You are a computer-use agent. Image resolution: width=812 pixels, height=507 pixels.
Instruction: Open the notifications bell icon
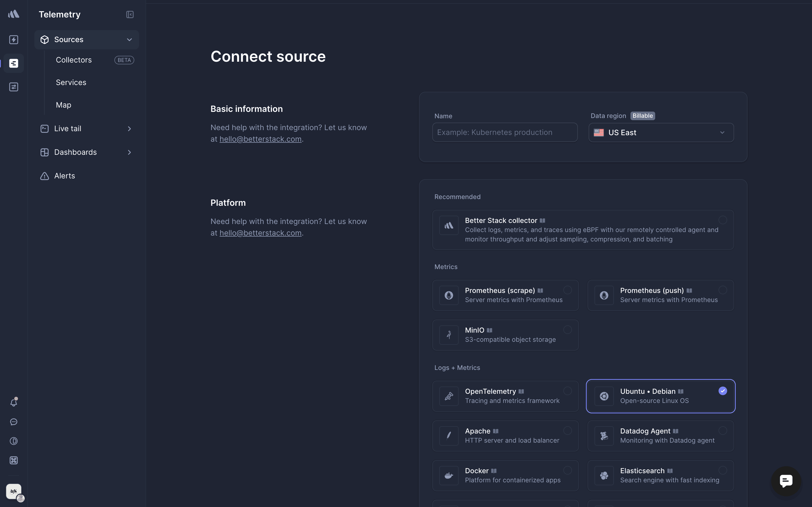point(13,402)
